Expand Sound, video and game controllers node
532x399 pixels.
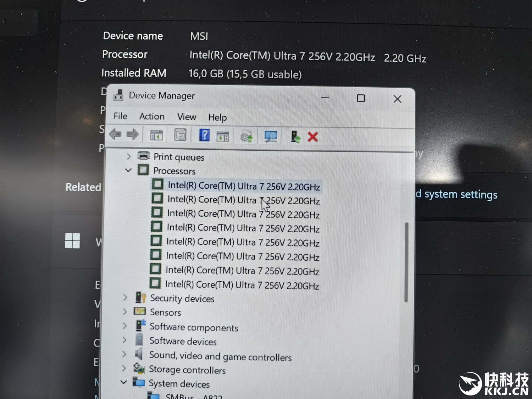[x=124, y=354]
